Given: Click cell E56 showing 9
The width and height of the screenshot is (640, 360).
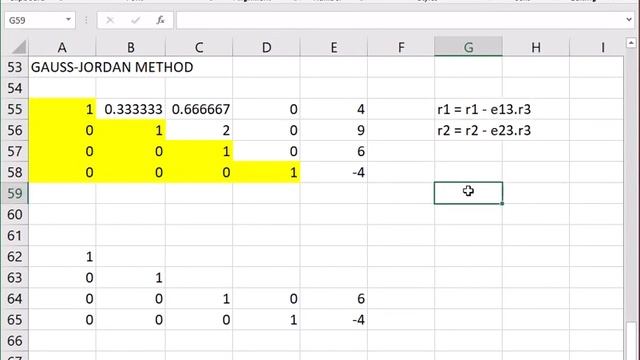Looking at the screenshot, I should [x=333, y=130].
